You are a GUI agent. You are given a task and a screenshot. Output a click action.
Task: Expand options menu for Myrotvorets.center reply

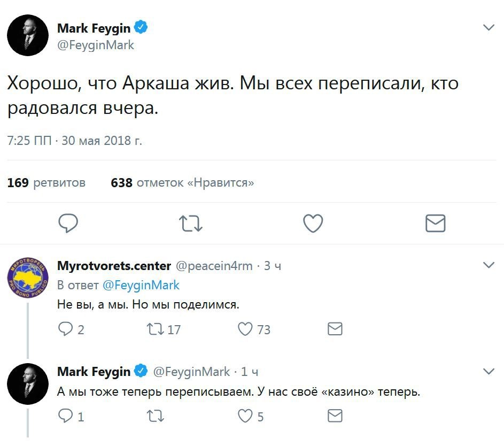(x=489, y=265)
